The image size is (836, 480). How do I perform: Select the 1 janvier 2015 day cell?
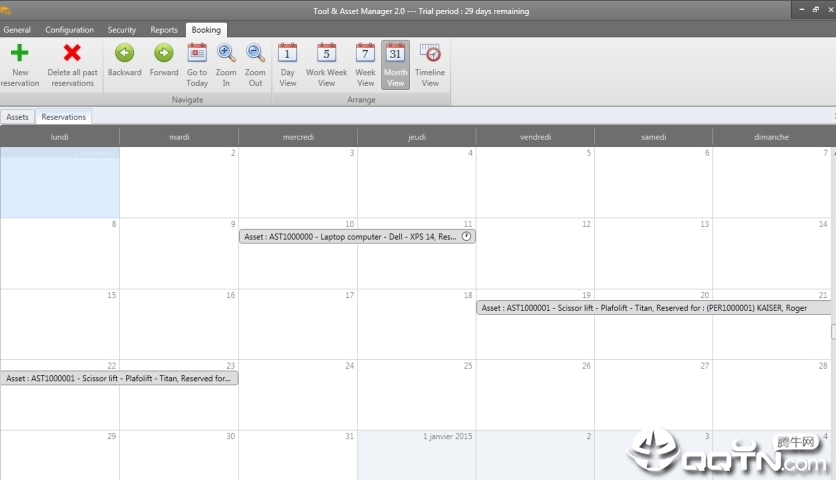point(417,455)
